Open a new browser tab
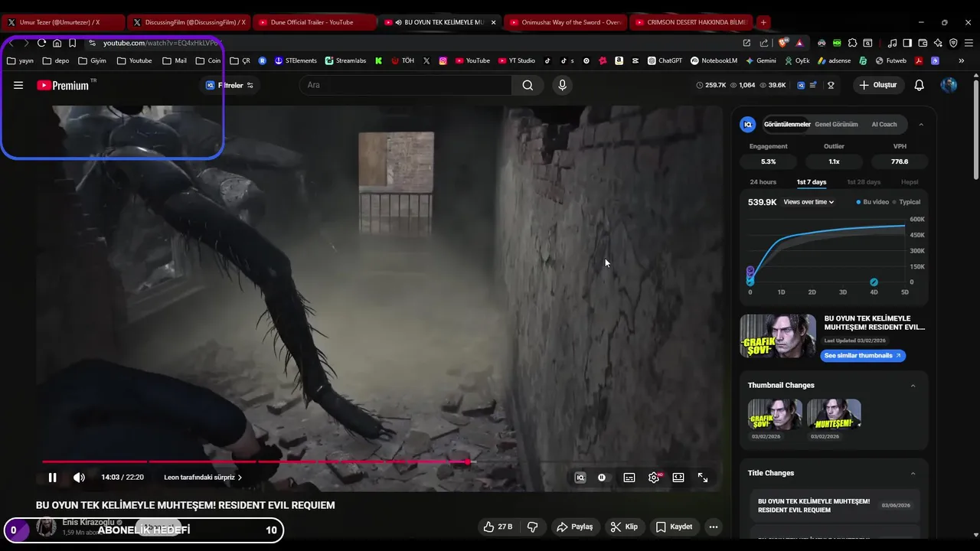Screen dimensions: 980x551 [x=763, y=22]
